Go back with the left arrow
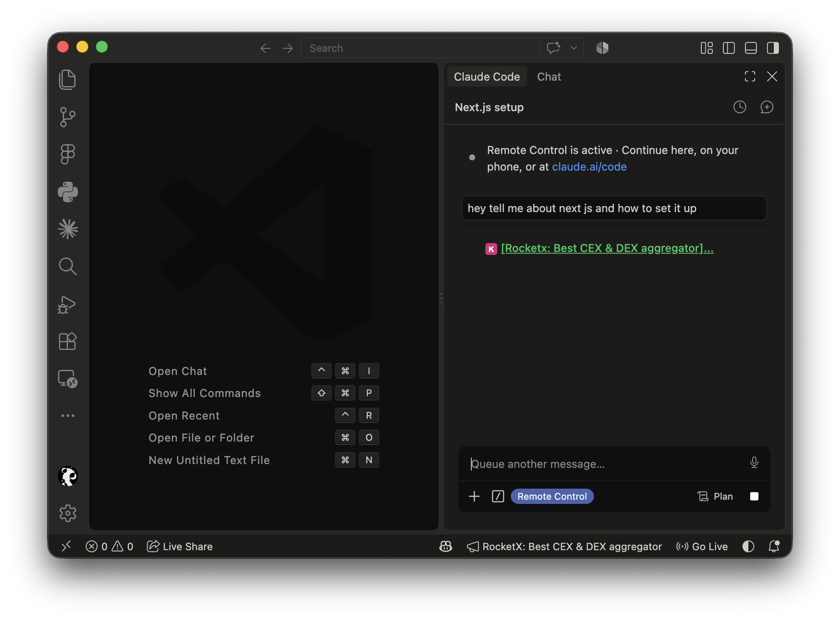This screenshot has height=621, width=840. (266, 48)
